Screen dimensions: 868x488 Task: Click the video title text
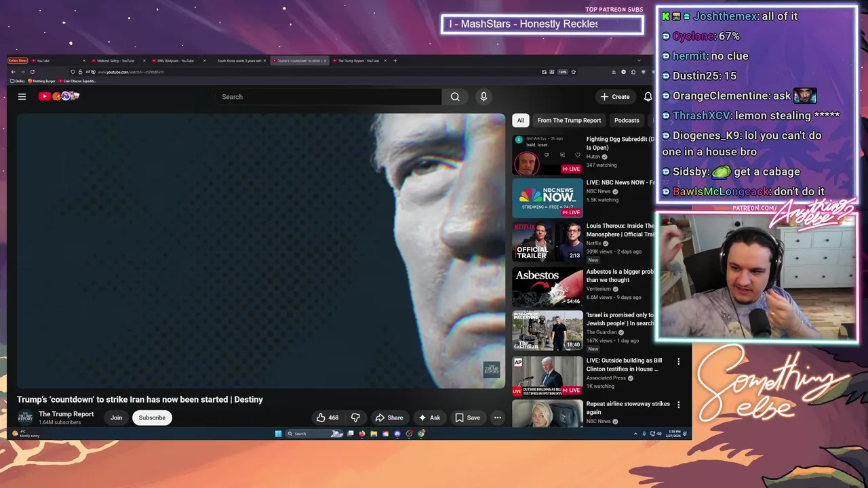[x=140, y=399]
